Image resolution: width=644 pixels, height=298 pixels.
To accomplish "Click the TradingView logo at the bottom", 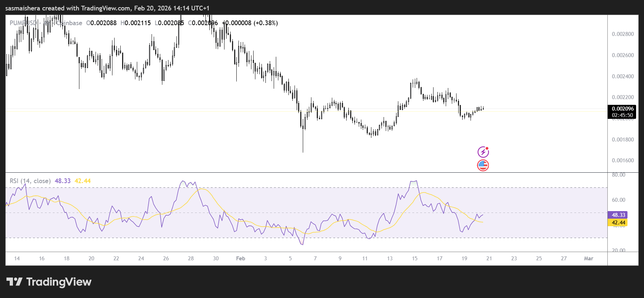I will coord(49,282).
